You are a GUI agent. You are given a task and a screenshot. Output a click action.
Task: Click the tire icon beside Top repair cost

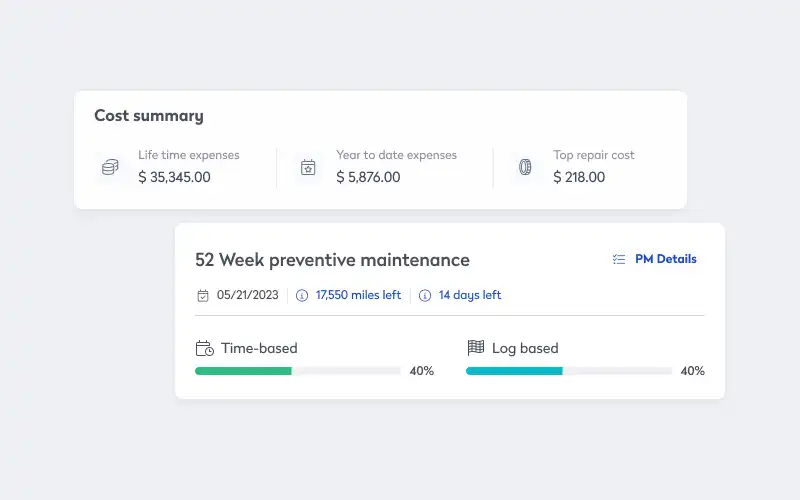click(x=525, y=167)
